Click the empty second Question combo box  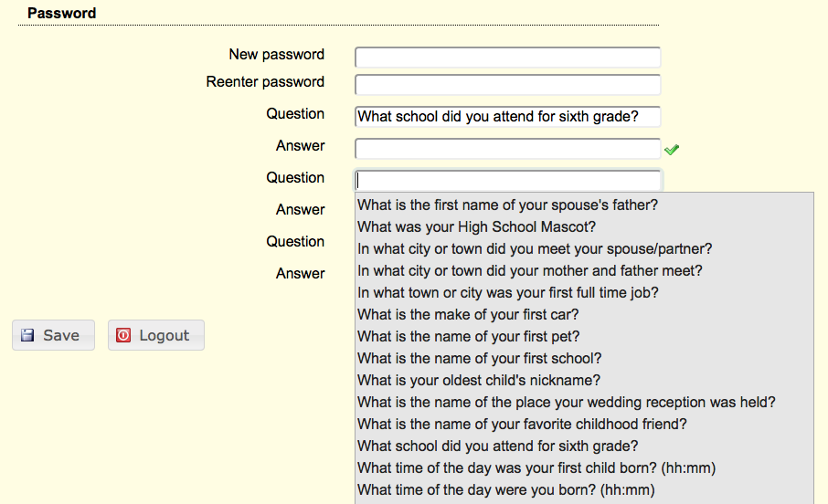point(507,181)
